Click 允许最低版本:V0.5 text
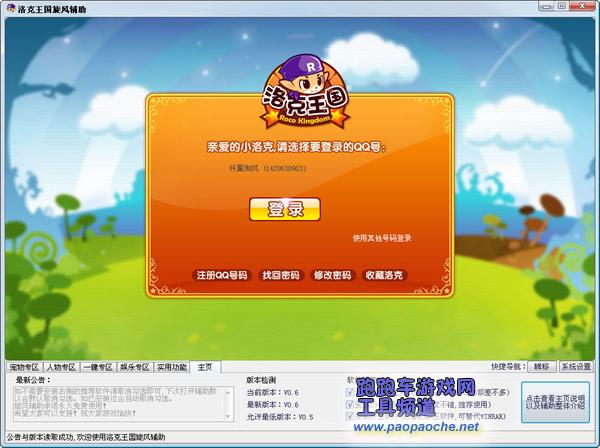Viewport: 600px width, 448px height. click(280, 417)
